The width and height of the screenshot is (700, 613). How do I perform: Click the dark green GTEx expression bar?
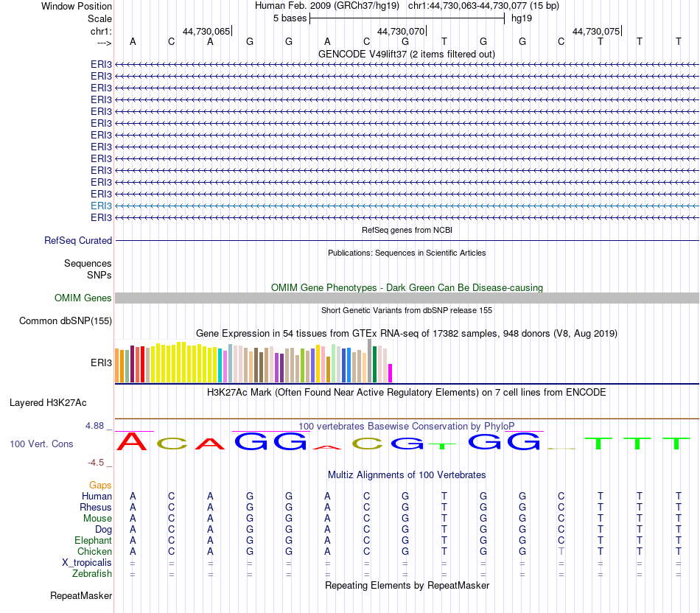[374, 364]
